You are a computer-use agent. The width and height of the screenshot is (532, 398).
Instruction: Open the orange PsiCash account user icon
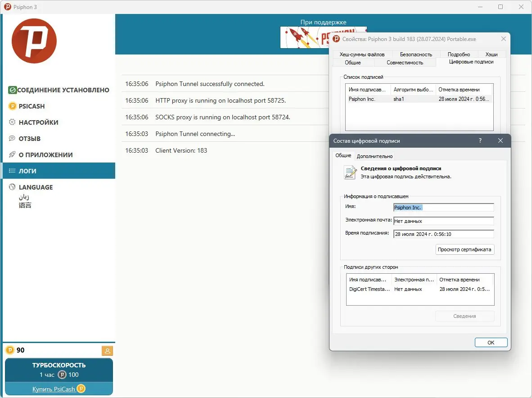click(x=107, y=351)
